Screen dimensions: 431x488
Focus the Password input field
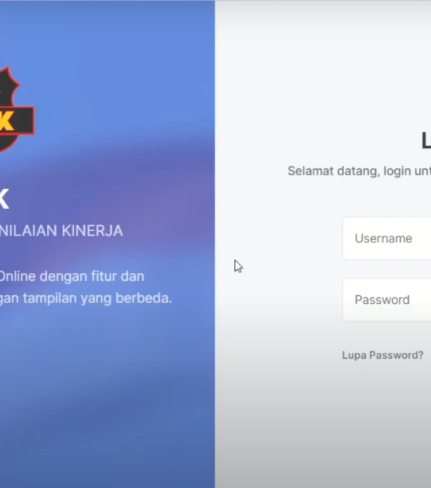click(387, 300)
